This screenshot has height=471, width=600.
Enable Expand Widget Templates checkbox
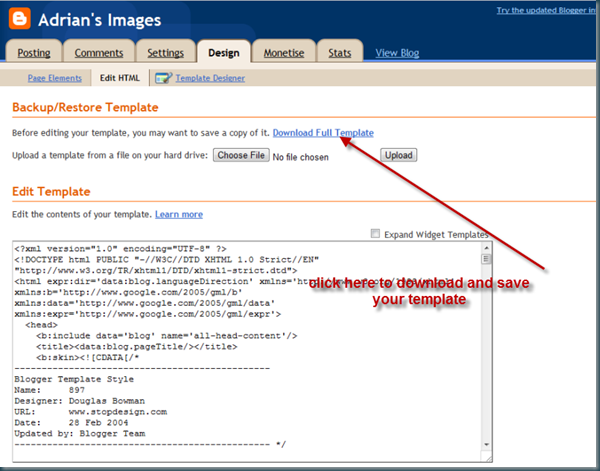[x=375, y=233]
